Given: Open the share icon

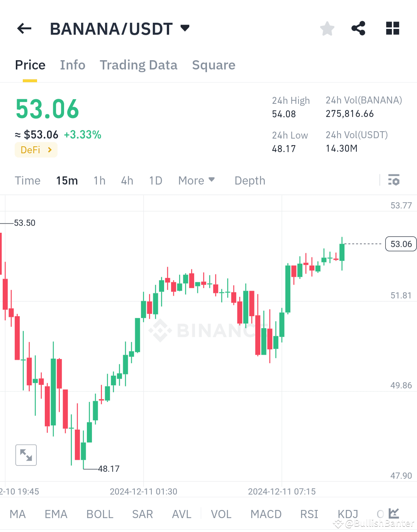Looking at the screenshot, I should pos(358,28).
